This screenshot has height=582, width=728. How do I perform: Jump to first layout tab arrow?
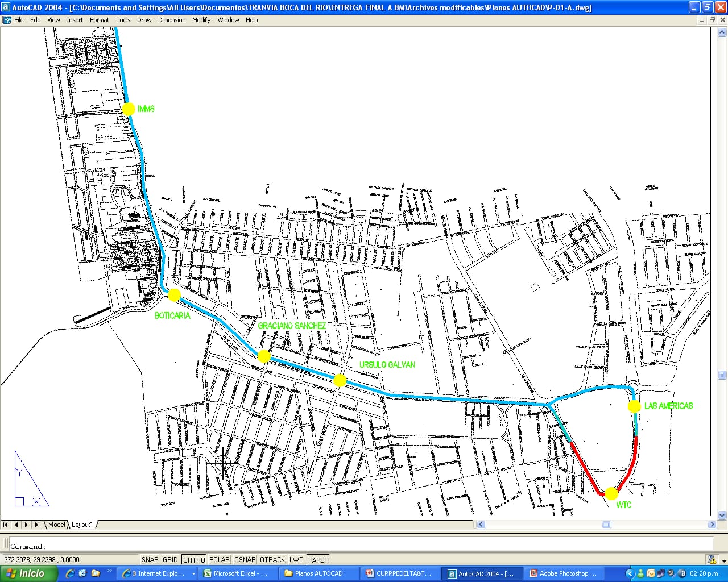(6, 525)
